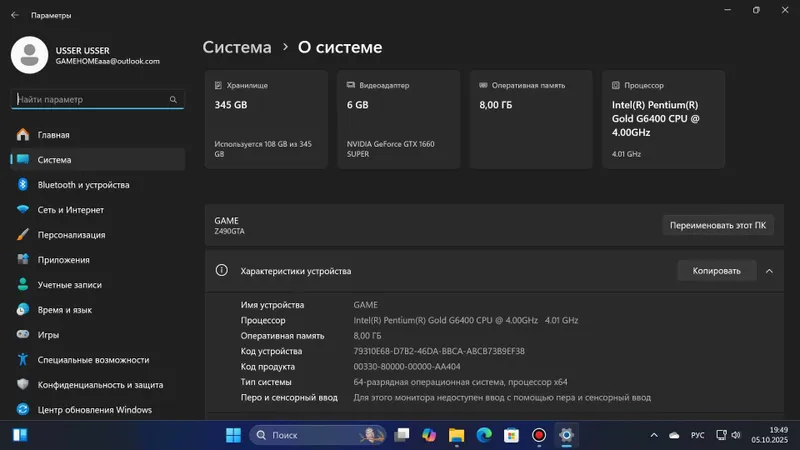
Task: Select the product code 00330-80000-00000-AA404
Action: point(407,367)
